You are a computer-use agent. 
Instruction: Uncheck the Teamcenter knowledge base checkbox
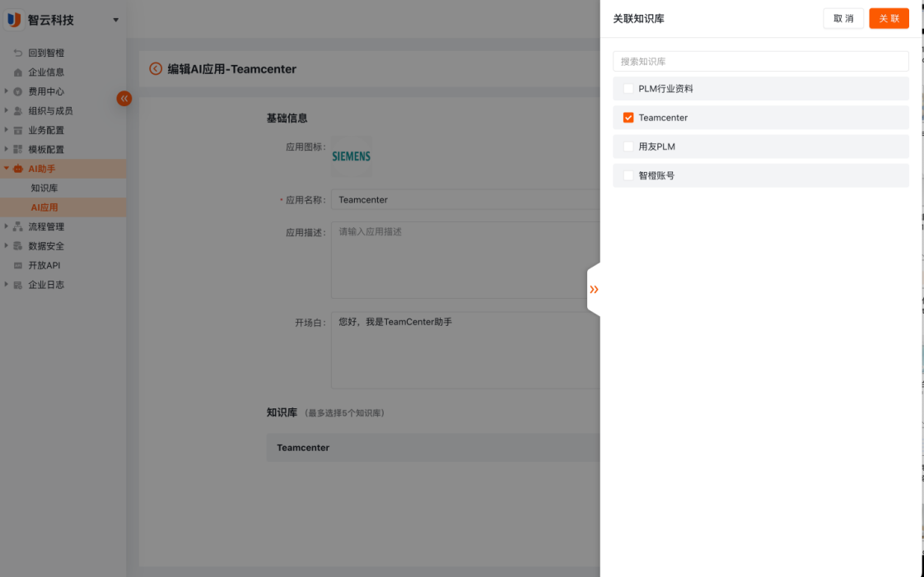628,118
